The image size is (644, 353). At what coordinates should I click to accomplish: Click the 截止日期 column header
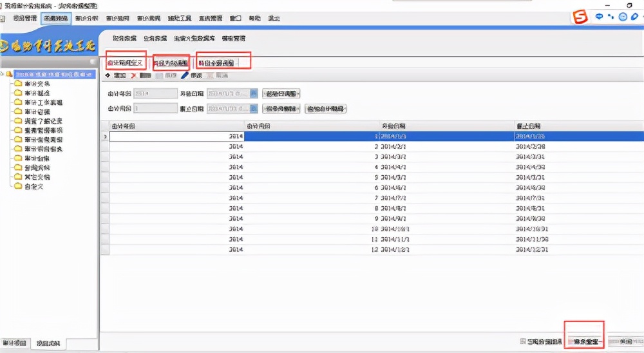click(579, 126)
